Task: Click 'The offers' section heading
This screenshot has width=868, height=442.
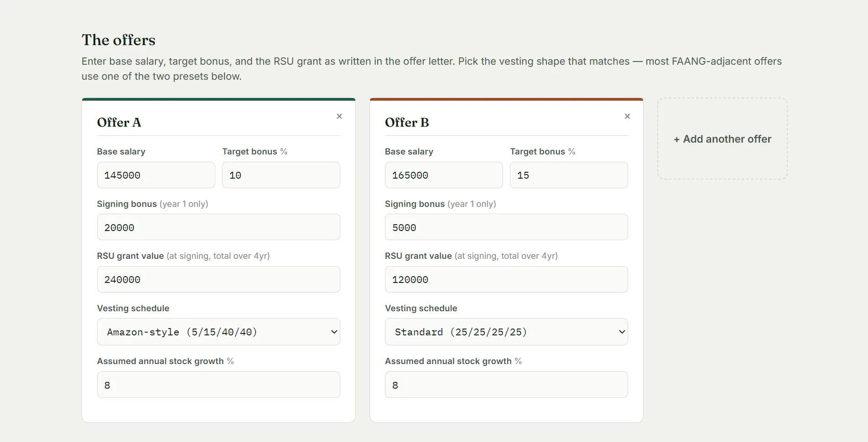Action: coord(119,40)
